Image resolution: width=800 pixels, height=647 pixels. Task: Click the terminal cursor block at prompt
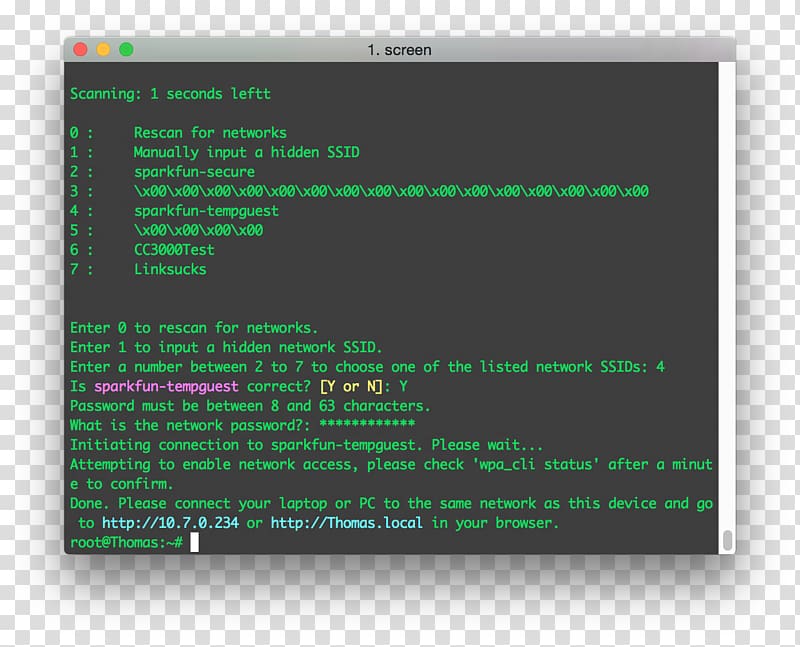(194, 542)
